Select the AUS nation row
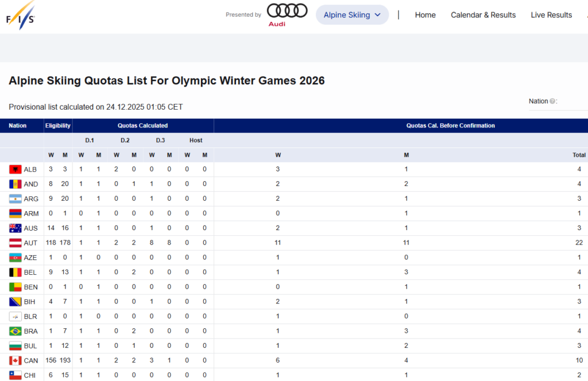The height and width of the screenshot is (381, 588). pyautogui.click(x=30, y=228)
